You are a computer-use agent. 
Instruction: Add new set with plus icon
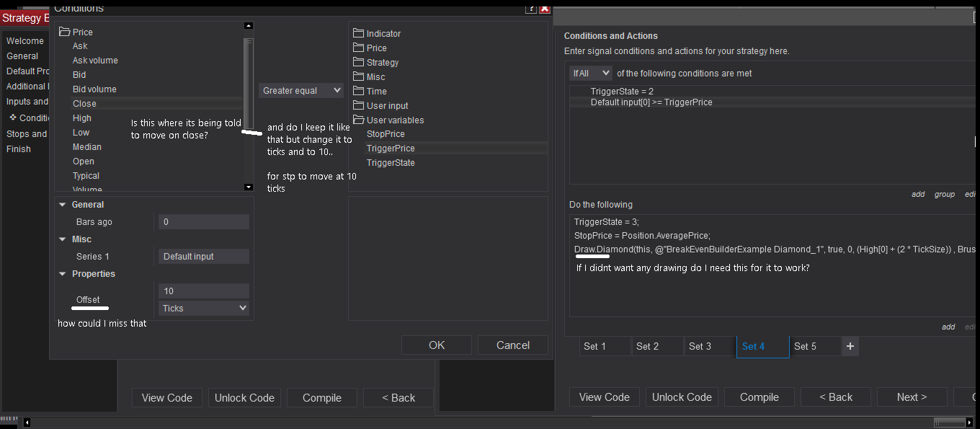tap(850, 346)
